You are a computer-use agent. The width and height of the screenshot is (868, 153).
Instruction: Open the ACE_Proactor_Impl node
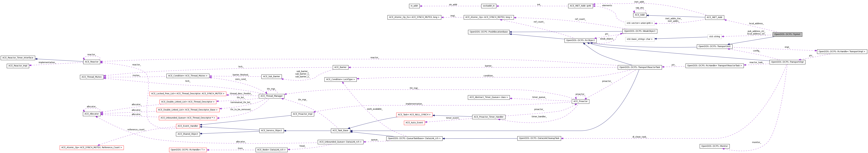pyautogui.click(x=303, y=114)
